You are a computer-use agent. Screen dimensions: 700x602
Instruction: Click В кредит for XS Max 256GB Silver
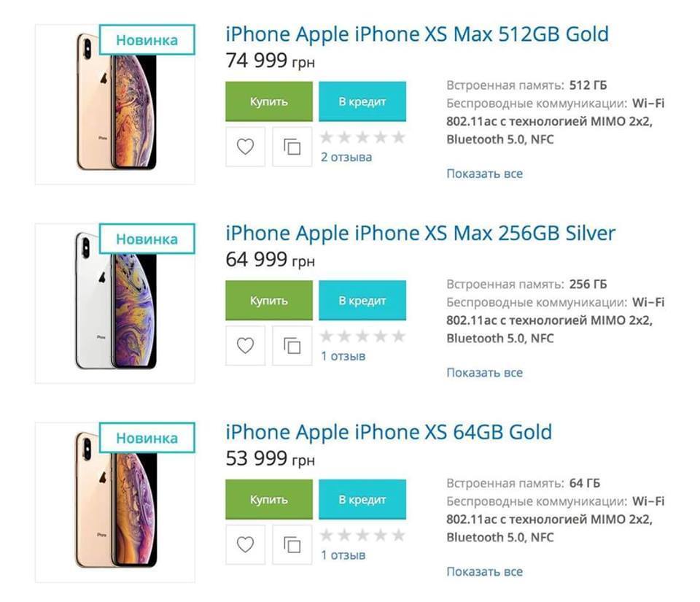[x=362, y=301]
